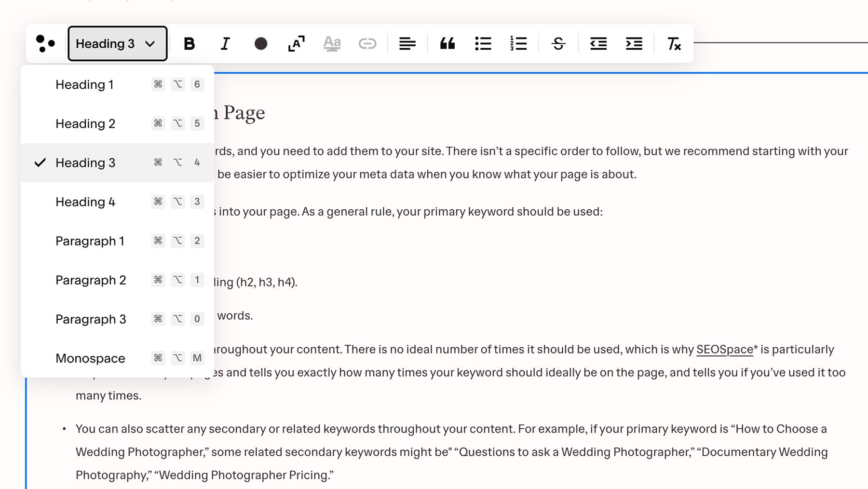Click the 'many times.' text line
Viewport: 868px width, 489px height.
point(108,396)
